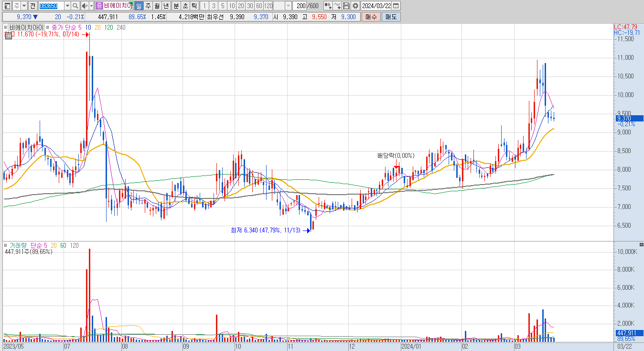Choose the 120 interval button

268,6
